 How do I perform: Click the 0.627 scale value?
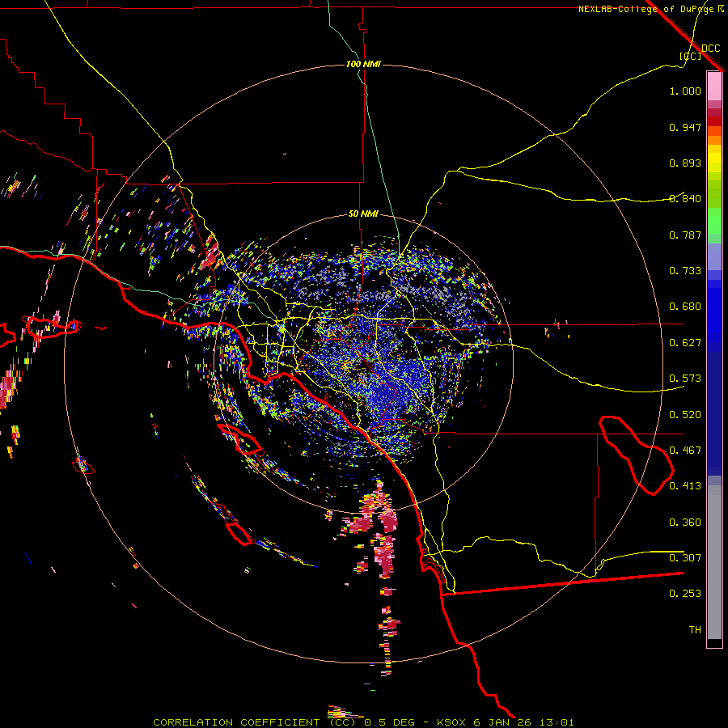click(685, 343)
